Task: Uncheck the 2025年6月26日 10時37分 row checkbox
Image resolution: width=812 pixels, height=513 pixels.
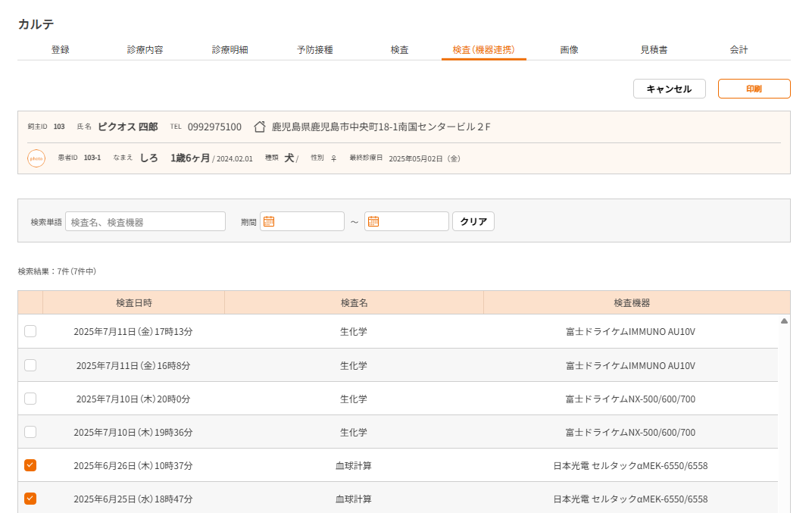Action: (x=30, y=465)
